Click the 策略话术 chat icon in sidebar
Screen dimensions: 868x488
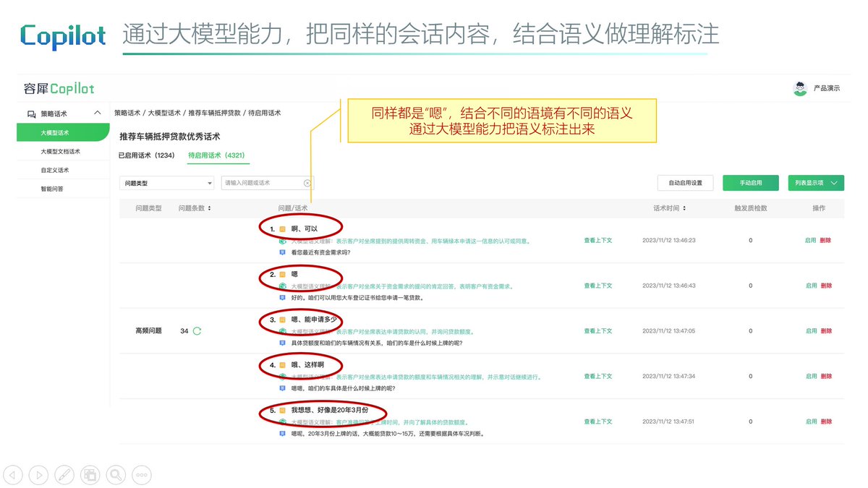tap(31, 114)
